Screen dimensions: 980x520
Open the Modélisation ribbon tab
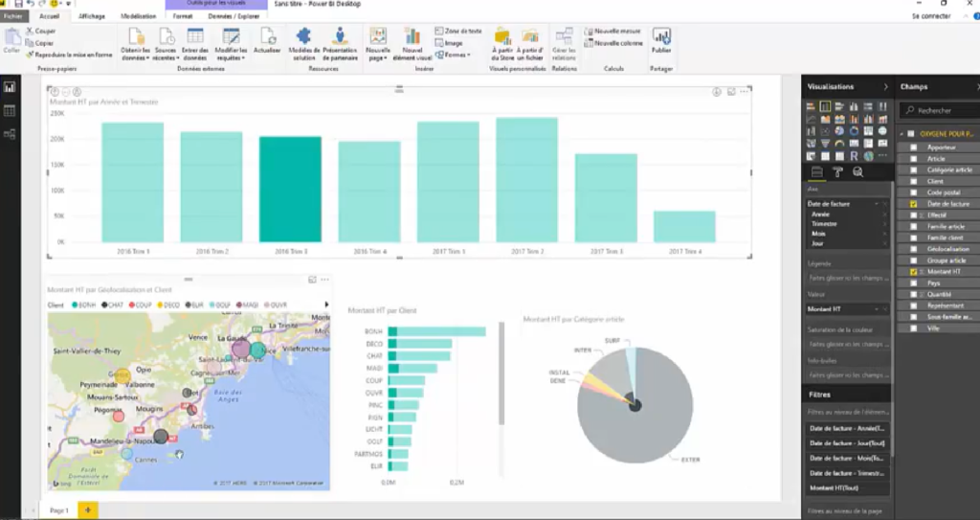pos(138,16)
